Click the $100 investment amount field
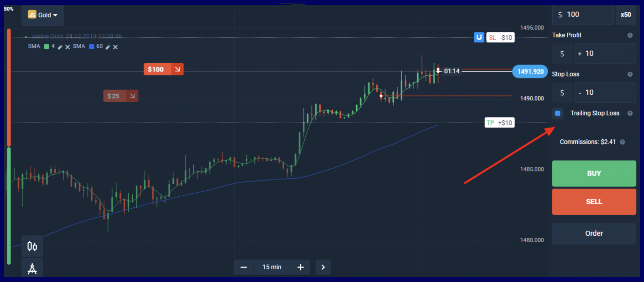This screenshot has height=282, width=644. 583,15
